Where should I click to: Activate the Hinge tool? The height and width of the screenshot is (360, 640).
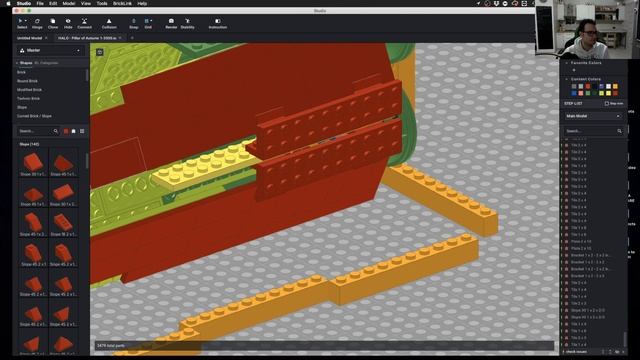coord(37,23)
